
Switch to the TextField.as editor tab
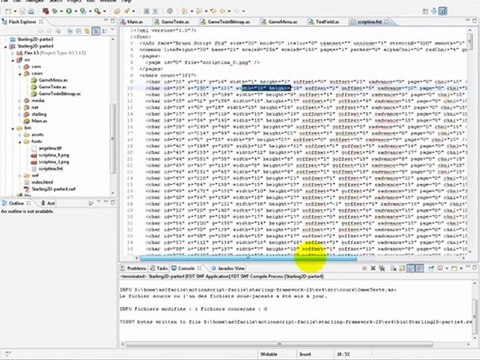[x=325, y=22]
